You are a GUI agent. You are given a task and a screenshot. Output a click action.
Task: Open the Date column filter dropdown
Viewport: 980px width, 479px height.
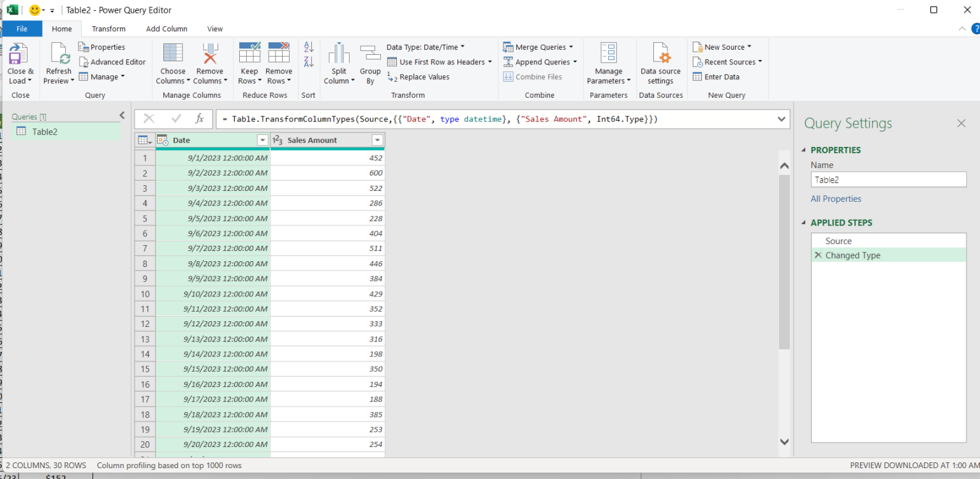pos(262,141)
